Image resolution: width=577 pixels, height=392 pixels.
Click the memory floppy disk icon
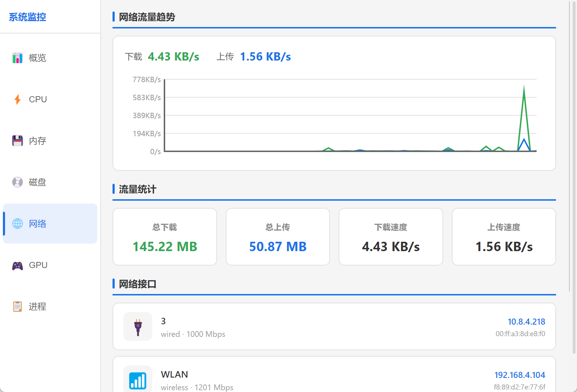17,141
